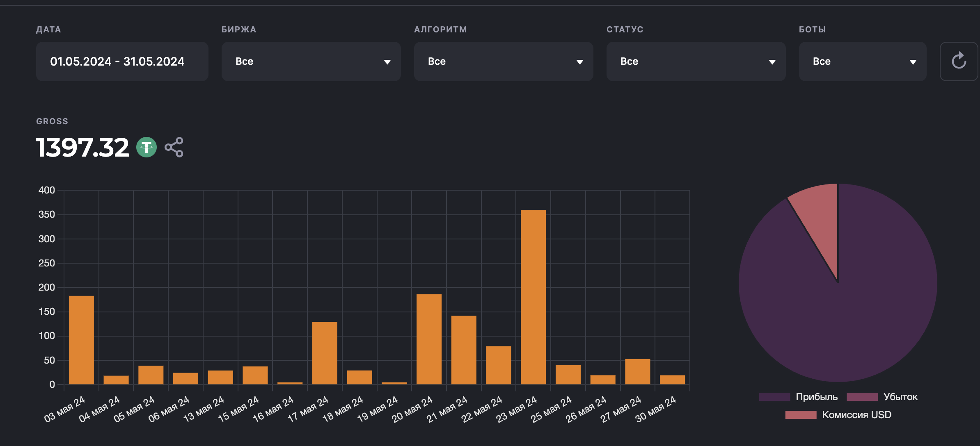Viewport: 980px width, 446px height.
Task: Click the 20 мая 24 bar
Action: pos(429,339)
